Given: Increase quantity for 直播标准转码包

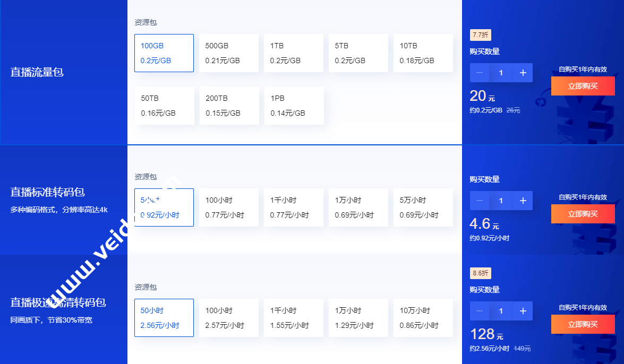Looking at the screenshot, I should tap(523, 201).
